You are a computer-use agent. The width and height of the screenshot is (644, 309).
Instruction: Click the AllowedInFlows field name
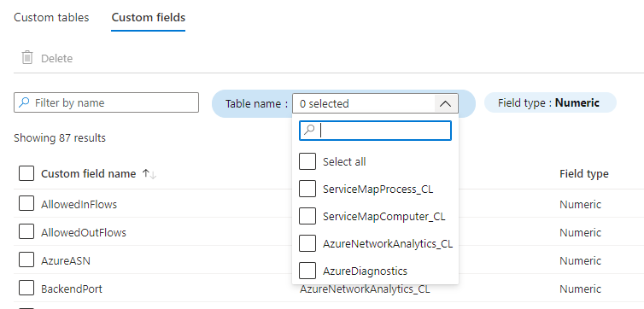[79, 204]
